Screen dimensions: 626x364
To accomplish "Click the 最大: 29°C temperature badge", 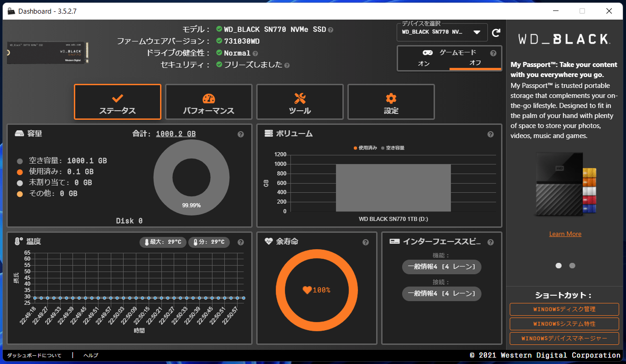I will click(163, 242).
